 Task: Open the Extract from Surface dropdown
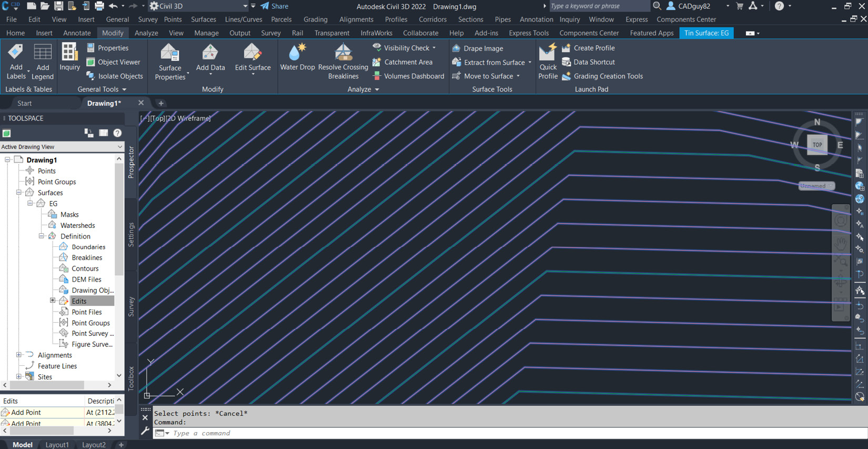point(530,63)
